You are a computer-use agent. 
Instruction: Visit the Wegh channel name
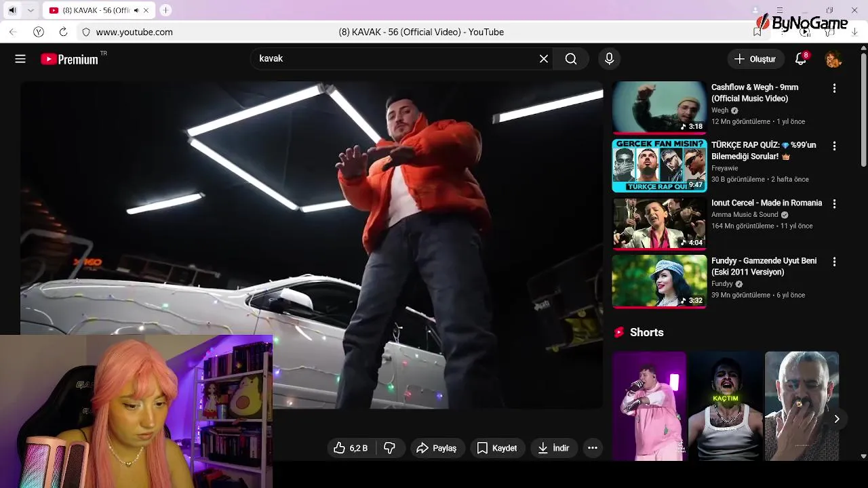[719, 110]
